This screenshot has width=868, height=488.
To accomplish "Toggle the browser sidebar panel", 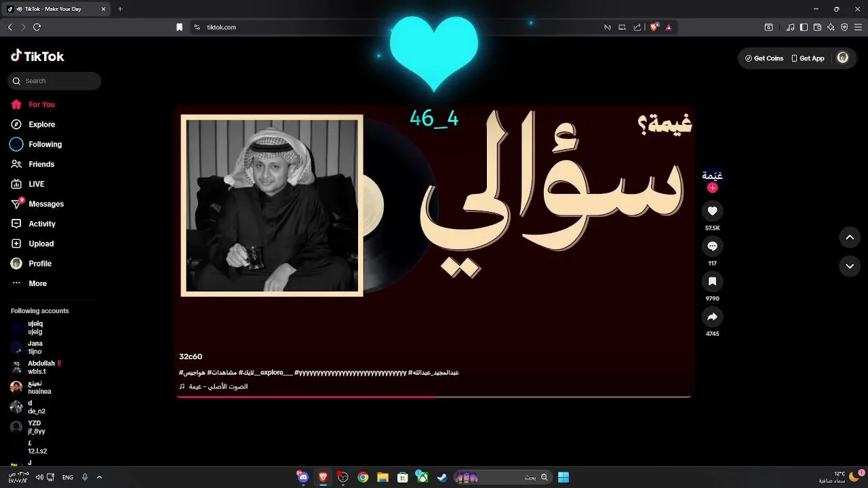I will click(x=804, y=27).
